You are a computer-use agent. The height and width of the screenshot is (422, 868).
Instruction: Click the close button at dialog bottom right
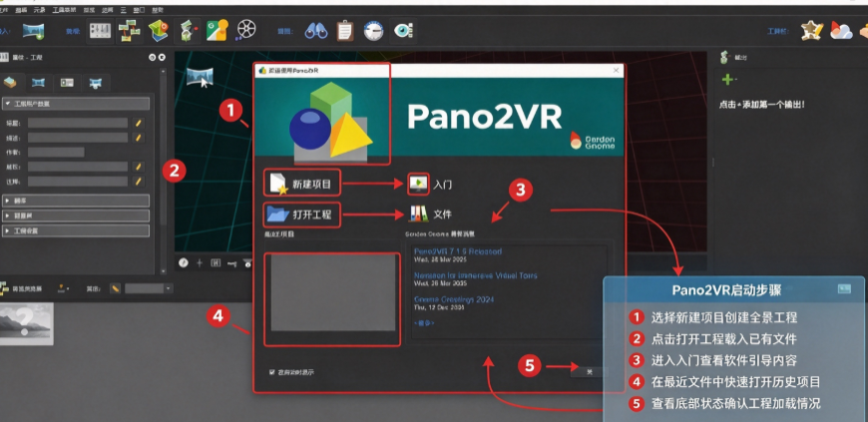tap(590, 372)
